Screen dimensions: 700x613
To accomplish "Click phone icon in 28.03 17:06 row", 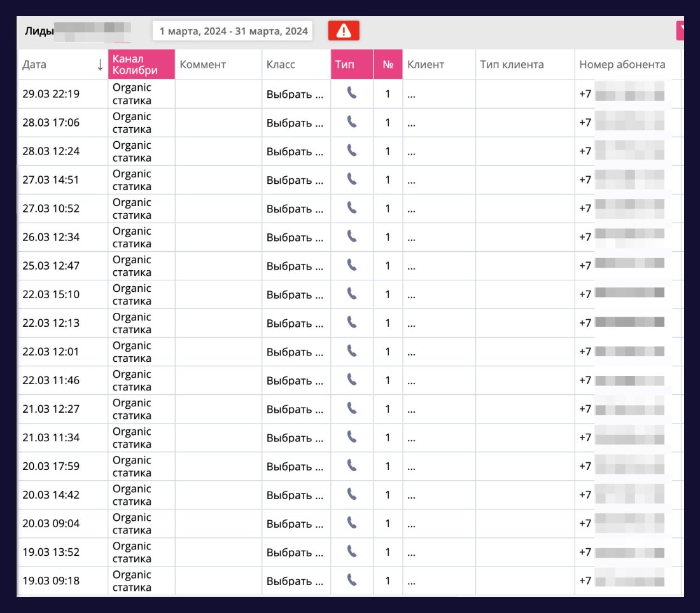I will (x=352, y=121).
